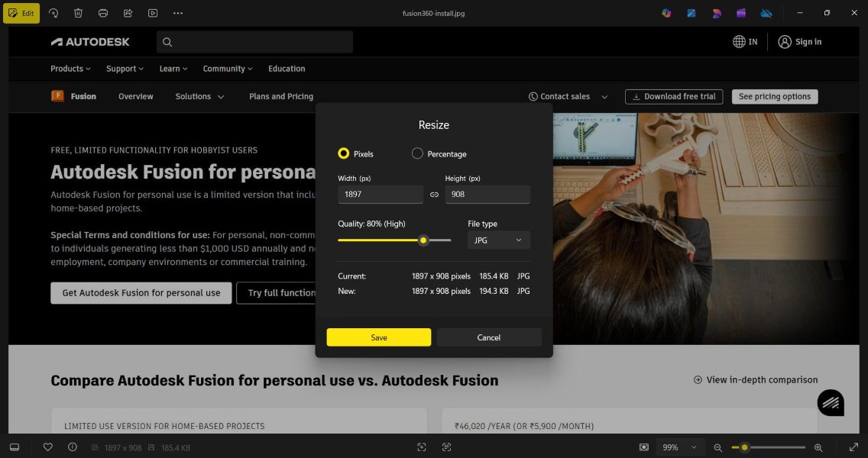Open the Edit image tool

click(21, 13)
